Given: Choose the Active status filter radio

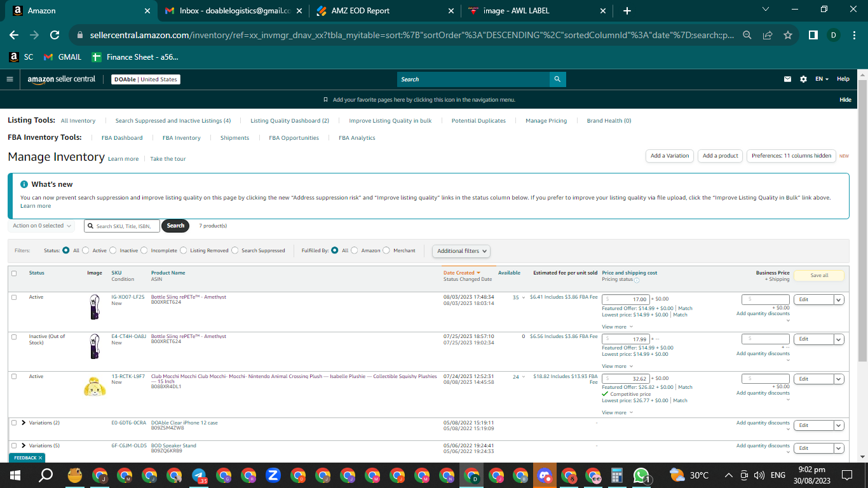Looking at the screenshot, I should point(86,250).
